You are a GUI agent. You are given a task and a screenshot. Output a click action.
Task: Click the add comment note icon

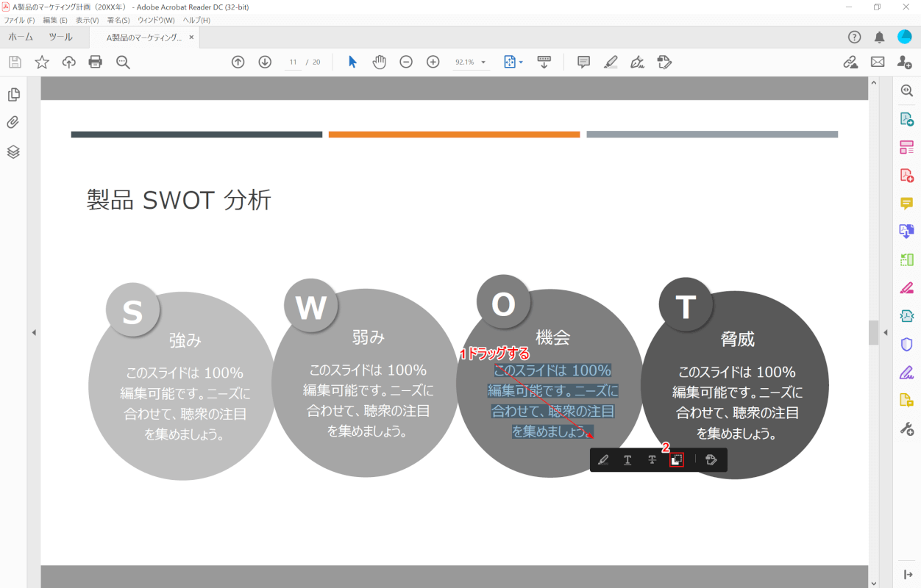[583, 62]
